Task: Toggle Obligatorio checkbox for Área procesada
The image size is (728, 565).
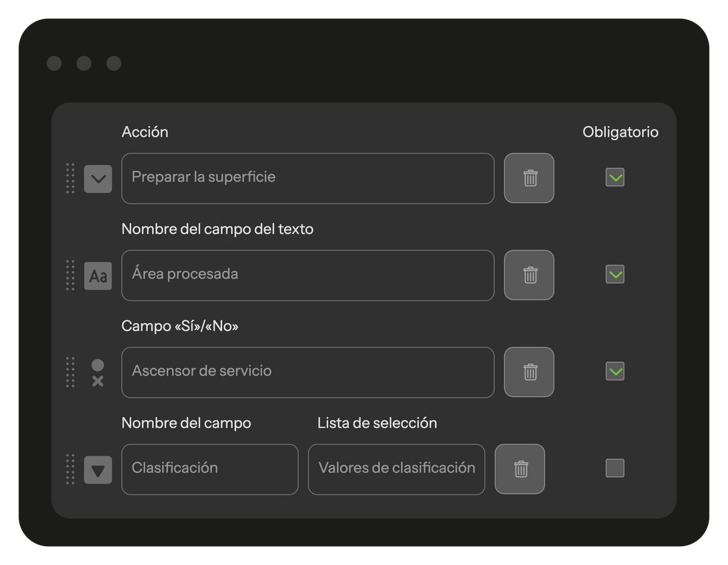Action: click(x=615, y=274)
